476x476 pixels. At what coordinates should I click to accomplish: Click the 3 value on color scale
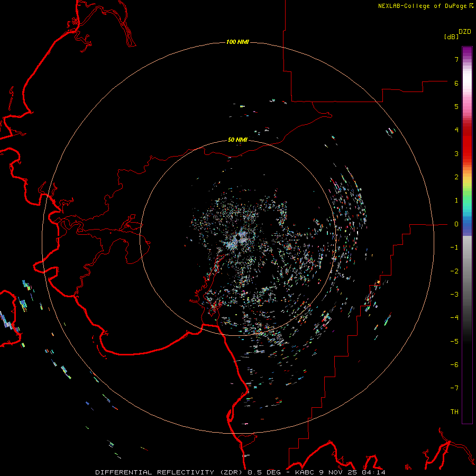click(x=456, y=153)
